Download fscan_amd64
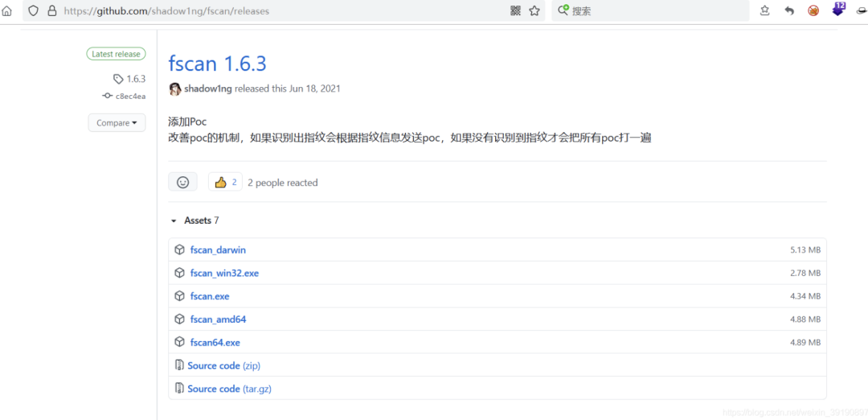 click(218, 319)
